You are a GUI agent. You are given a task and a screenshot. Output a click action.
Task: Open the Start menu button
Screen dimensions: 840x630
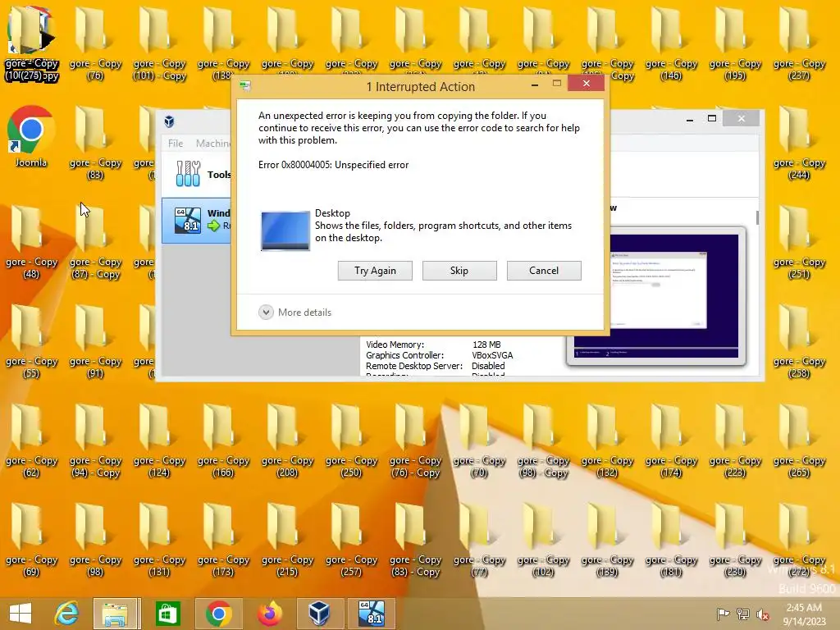click(x=21, y=614)
